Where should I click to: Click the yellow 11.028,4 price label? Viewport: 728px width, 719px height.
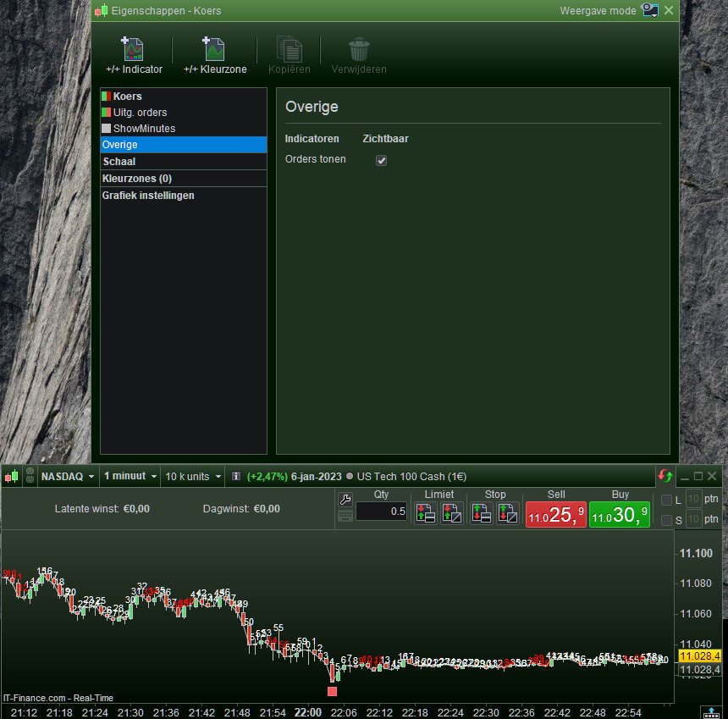[x=699, y=655]
